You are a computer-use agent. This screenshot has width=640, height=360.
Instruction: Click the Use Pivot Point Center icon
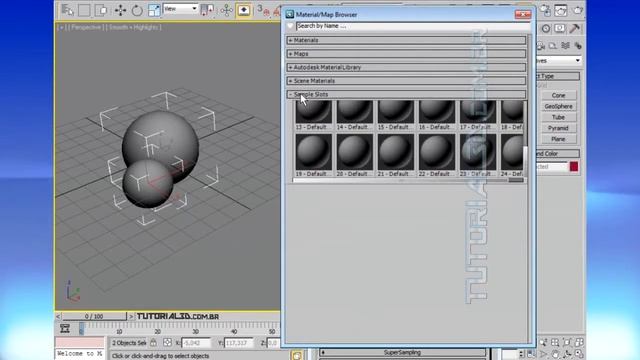(207, 10)
